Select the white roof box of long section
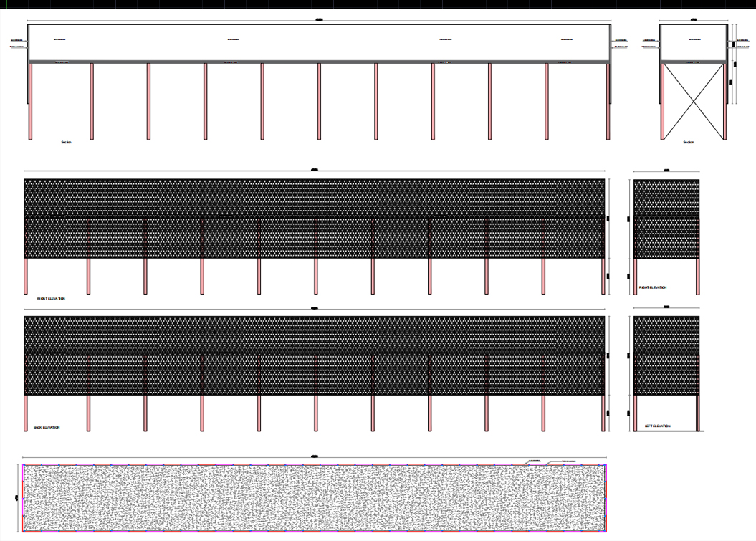The image size is (756, 541). tap(319, 42)
